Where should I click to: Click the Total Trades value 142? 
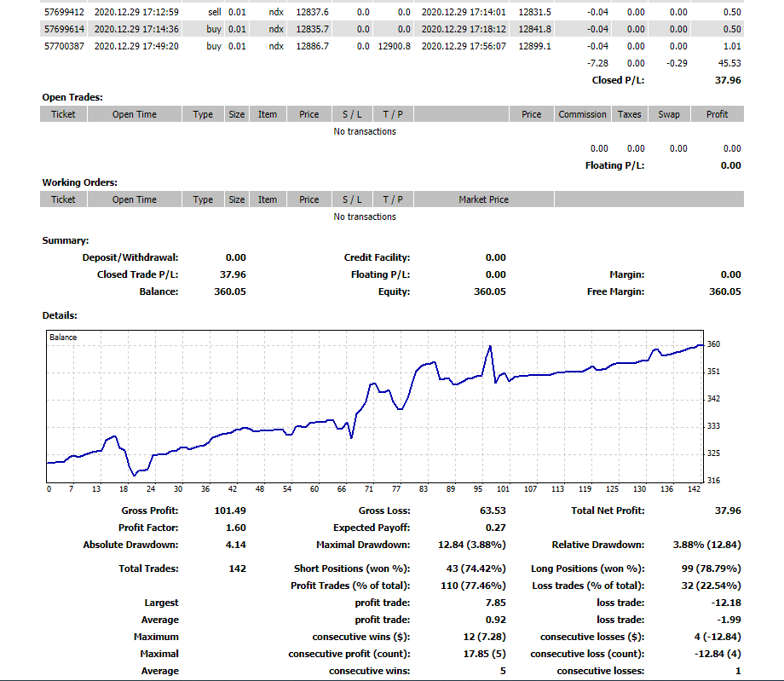[x=236, y=568]
